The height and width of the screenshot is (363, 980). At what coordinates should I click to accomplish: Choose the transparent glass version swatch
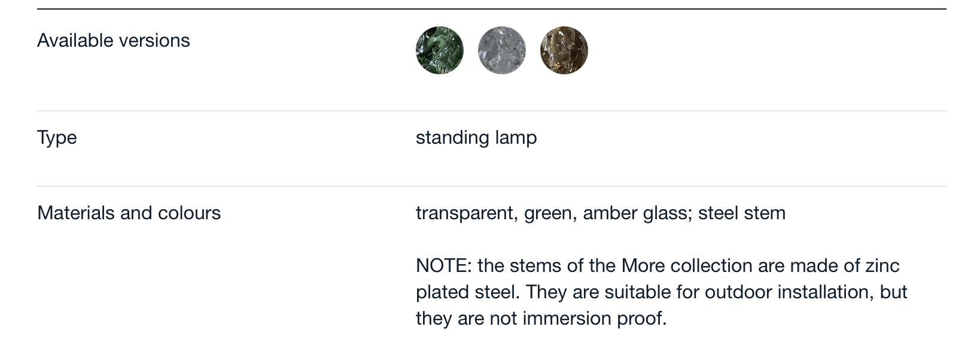(x=502, y=50)
